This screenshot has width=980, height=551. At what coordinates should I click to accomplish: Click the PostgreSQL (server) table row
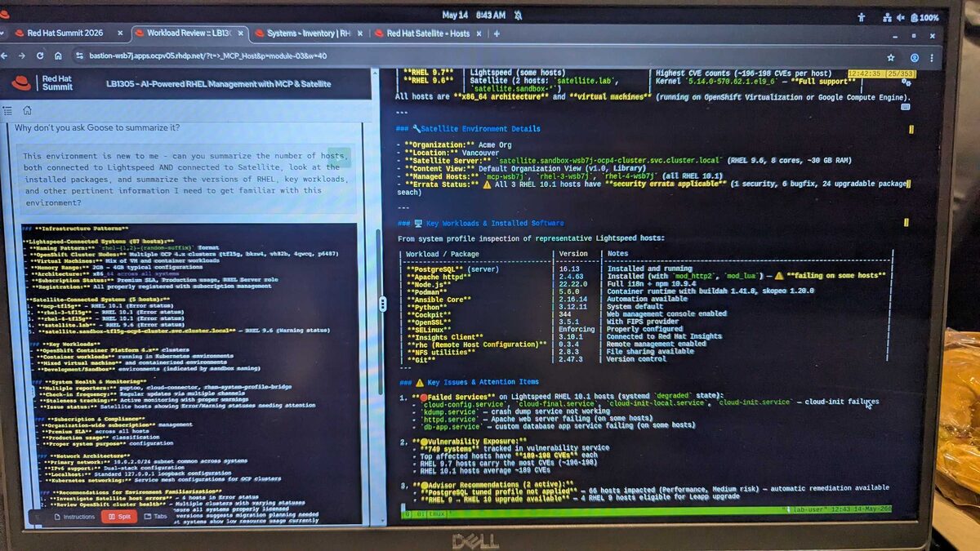pos(644,268)
